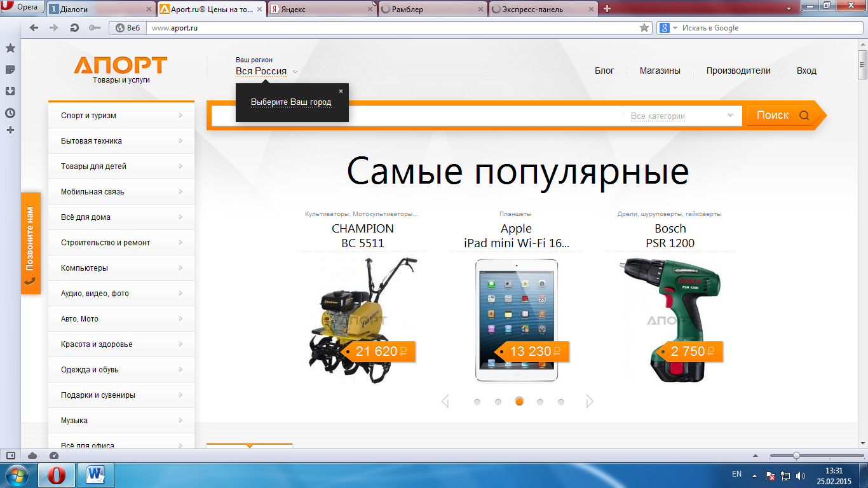Open the Аудио, видео, фото category
The width and height of the screenshot is (868, 488).
pos(121,294)
